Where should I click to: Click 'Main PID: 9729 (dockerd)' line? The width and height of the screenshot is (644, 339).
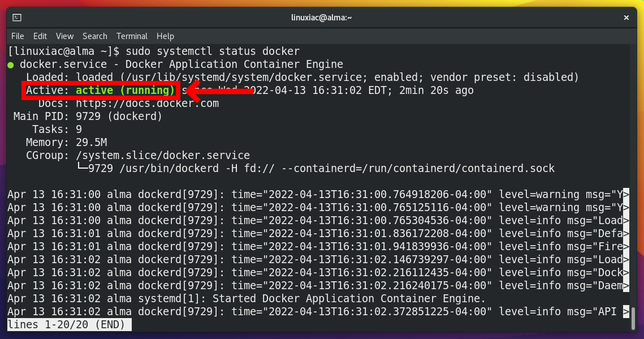(x=88, y=116)
